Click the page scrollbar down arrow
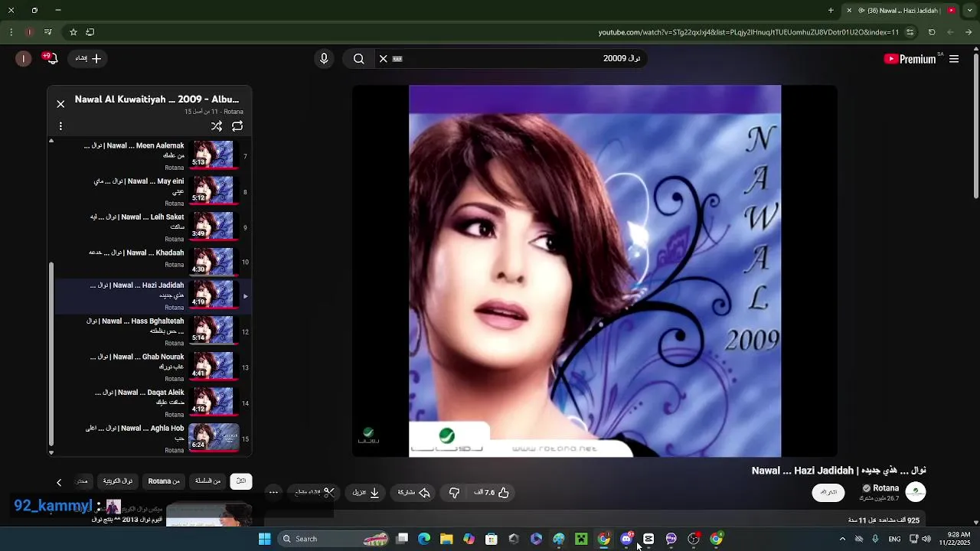This screenshot has width=980, height=551. (975, 521)
